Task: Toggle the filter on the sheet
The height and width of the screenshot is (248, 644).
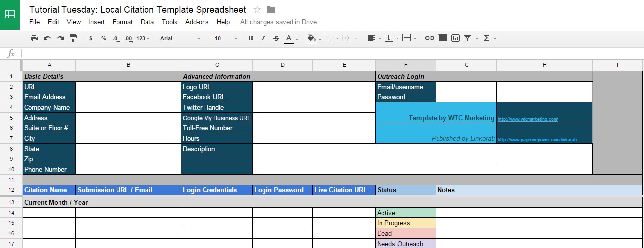Action: pos(468,38)
